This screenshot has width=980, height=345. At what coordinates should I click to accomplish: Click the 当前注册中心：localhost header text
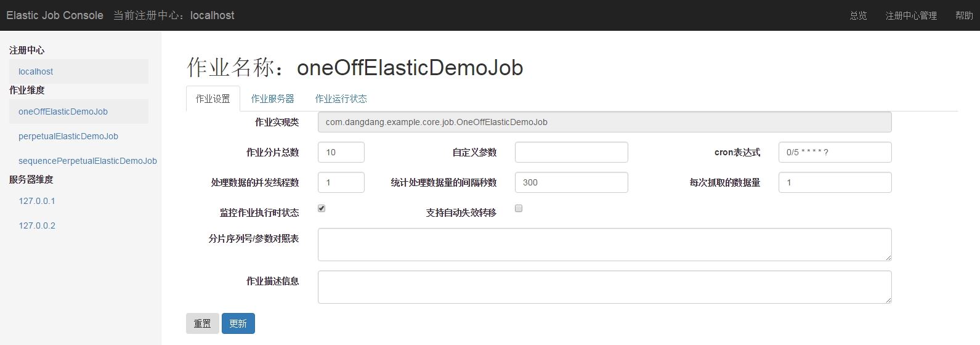(174, 15)
